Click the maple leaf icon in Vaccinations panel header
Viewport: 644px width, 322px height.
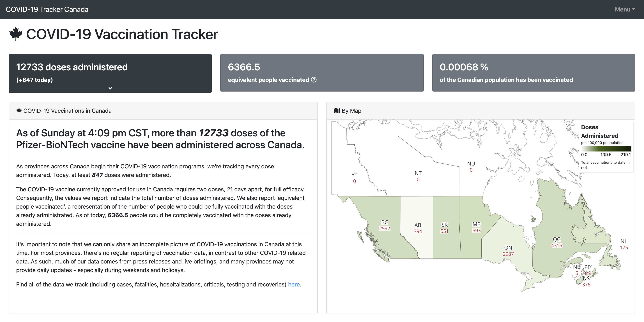(x=19, y=110)
